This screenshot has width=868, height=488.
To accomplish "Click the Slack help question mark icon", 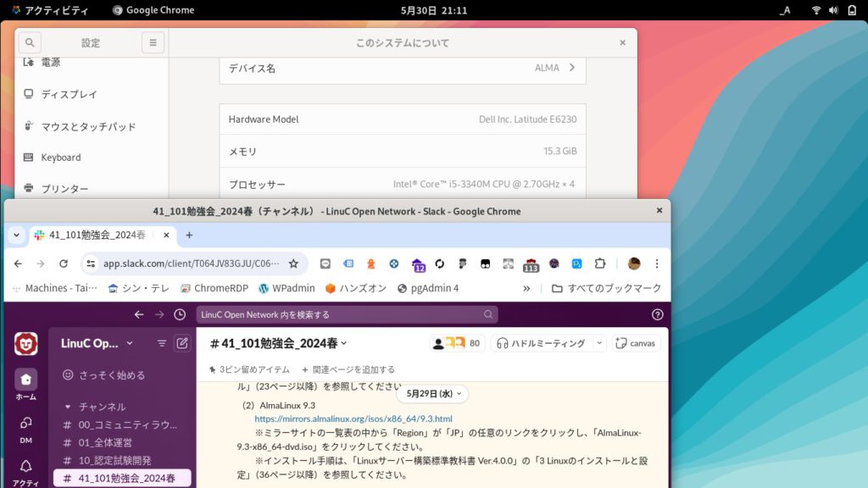I will [x=657, y=314].
